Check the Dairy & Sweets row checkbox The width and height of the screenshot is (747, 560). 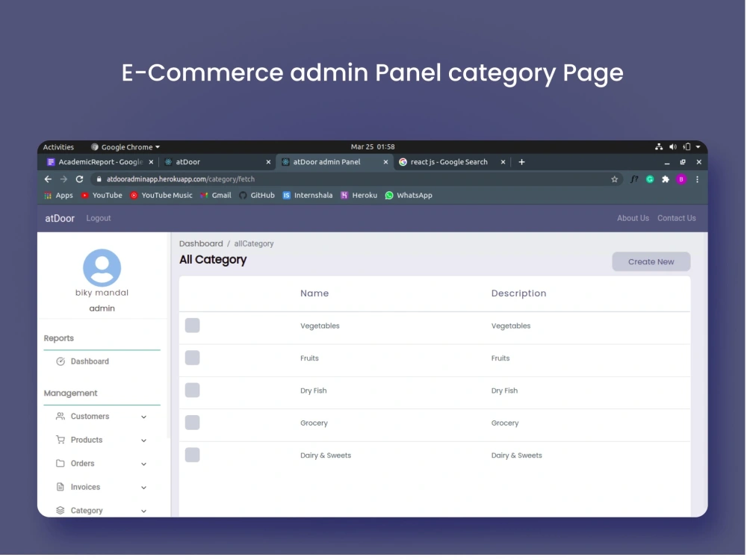coord(193,455)
